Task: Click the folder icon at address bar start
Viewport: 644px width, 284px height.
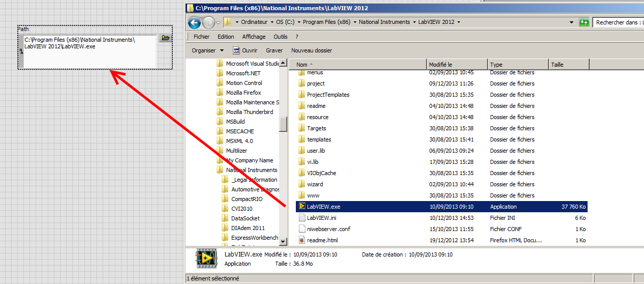Action: pos(228,22)
